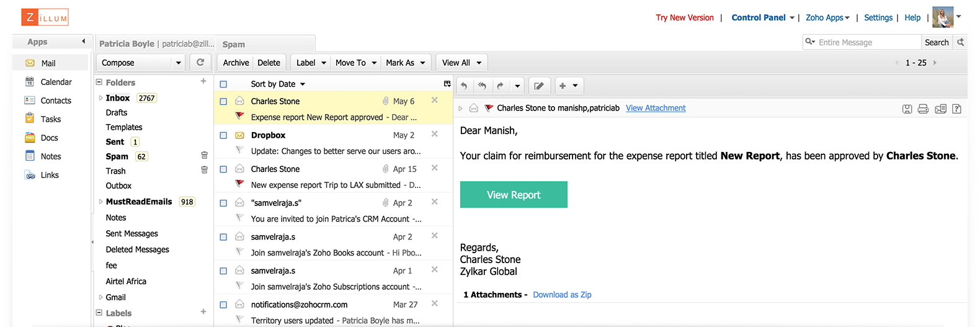
Task: Click the Zillum logo
Action: point(45,17)
